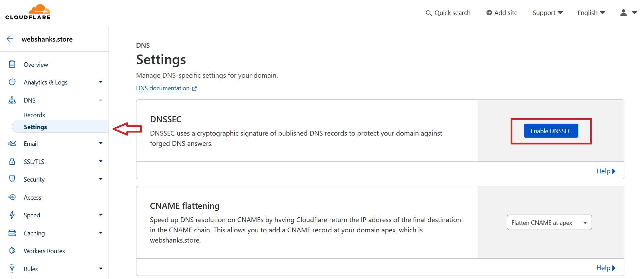Image resolution: width=644 pixels, height=279 pixels.
Task: Open the English language selector
Action: click(591, 13)
